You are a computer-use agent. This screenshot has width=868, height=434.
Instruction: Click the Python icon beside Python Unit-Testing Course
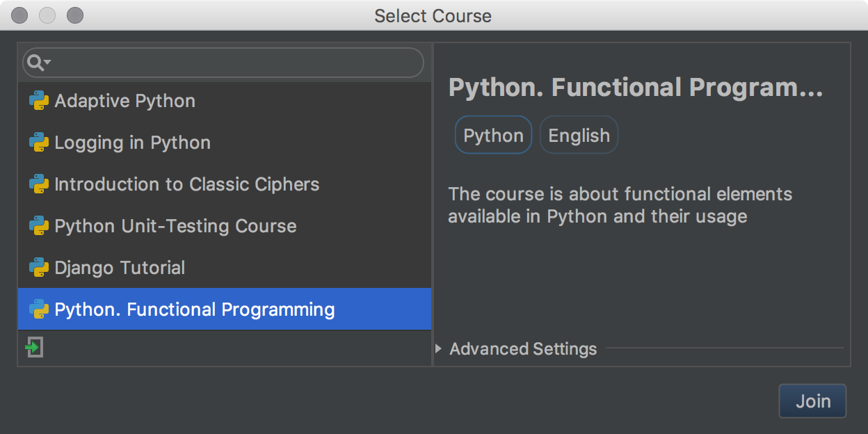[x=38, y=226]
